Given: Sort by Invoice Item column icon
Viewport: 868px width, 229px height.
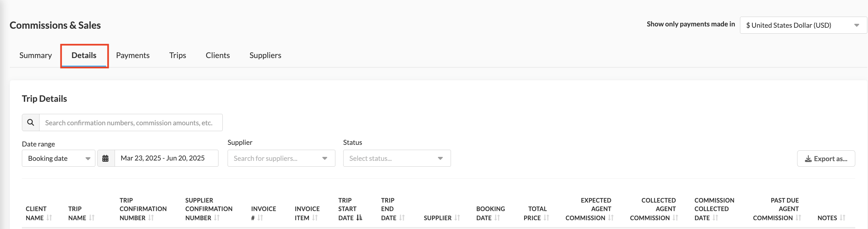Looking at the screenshot, I should 315,218.
